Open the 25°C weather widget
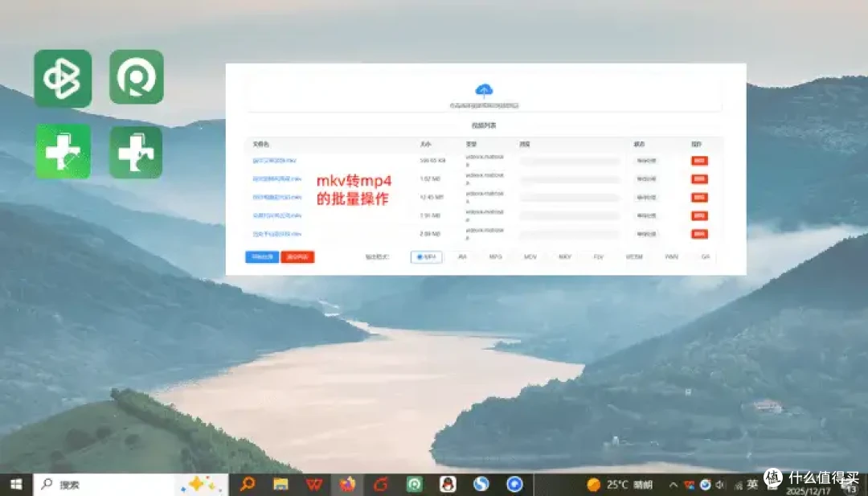This screenshot has height=496, width=868. [x=619, y=485]
